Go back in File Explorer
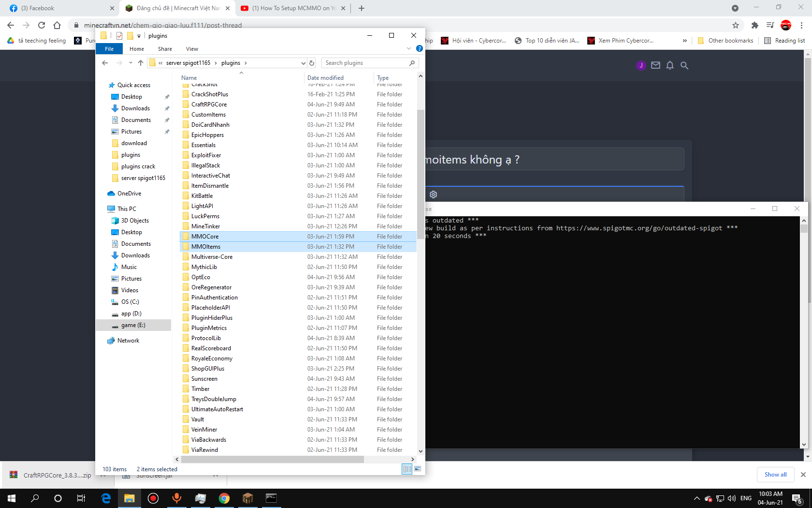 tap(105, 63)
